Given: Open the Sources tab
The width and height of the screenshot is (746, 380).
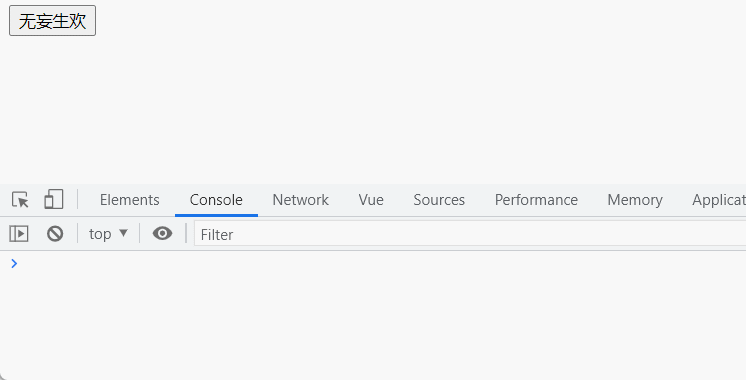Looking at the screenshot, I should click(439, 200).
